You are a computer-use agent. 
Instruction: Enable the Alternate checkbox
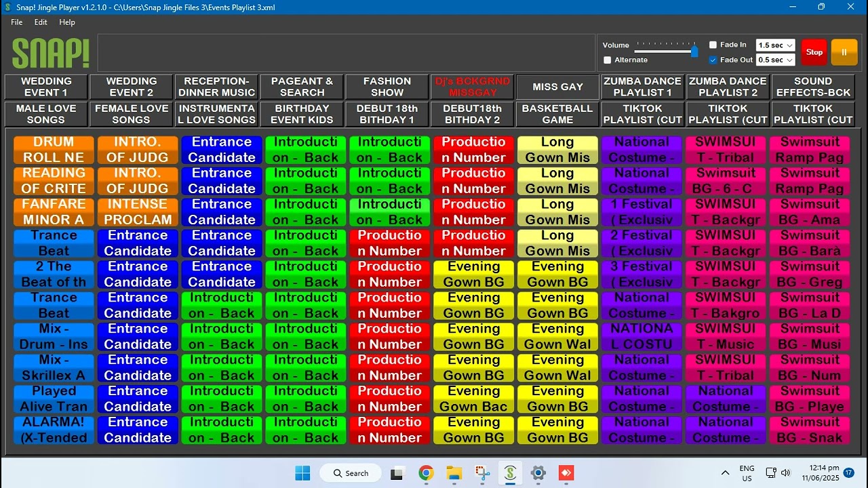[x=607, y=60]
